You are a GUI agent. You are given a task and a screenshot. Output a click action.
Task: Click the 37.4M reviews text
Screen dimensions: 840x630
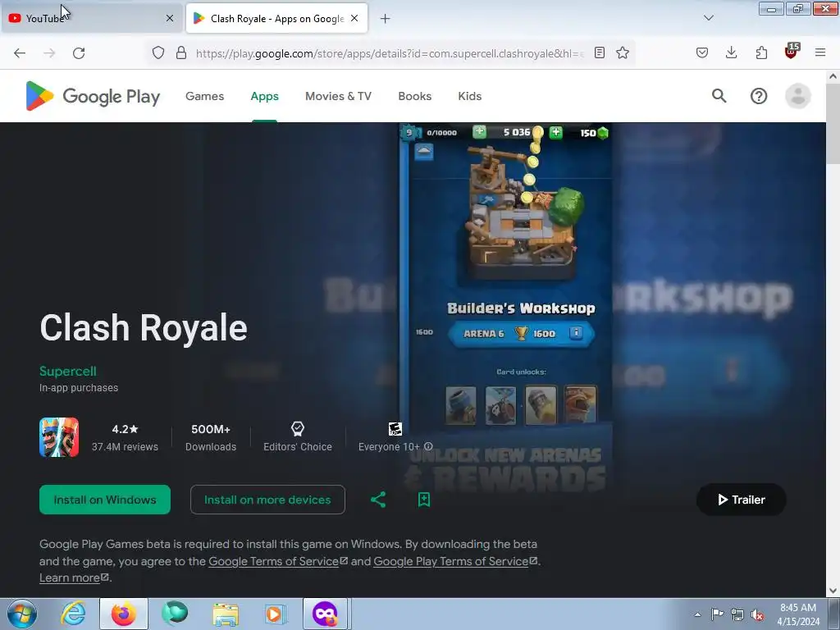pos(125,446)
